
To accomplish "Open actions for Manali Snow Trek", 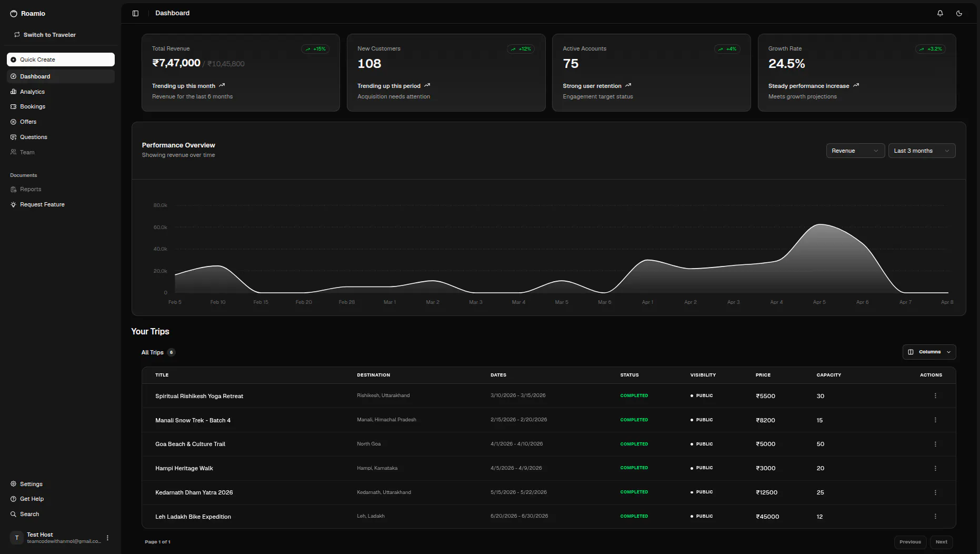I will tap(935, 420).
